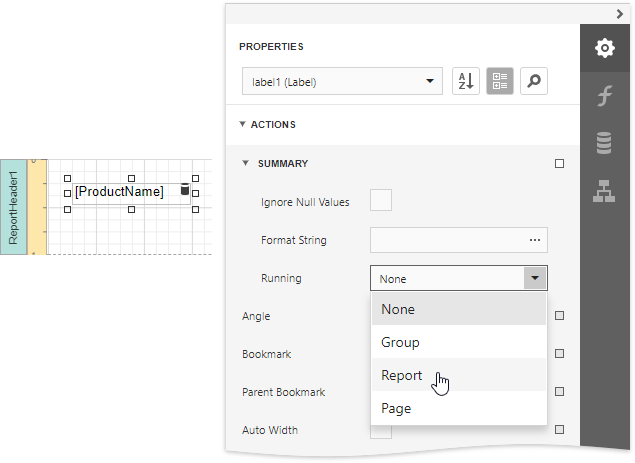This screenshot has height=463, width=635.
Task: Select Page in the Running list
Action: point(396,408)
